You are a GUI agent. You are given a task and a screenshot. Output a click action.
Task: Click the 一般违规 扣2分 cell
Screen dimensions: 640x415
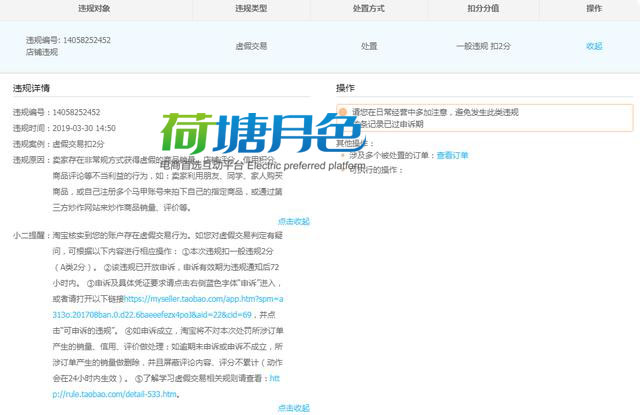tap(483, 46)
